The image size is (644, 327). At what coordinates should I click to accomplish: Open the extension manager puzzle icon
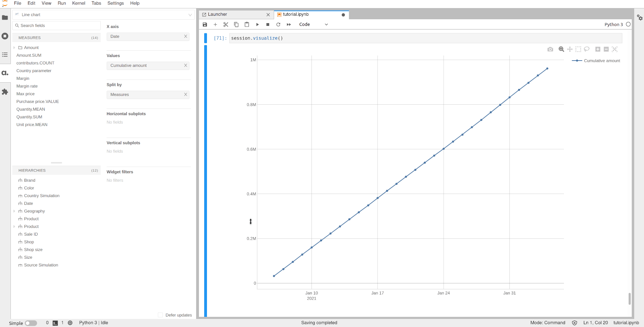(5, 92)
